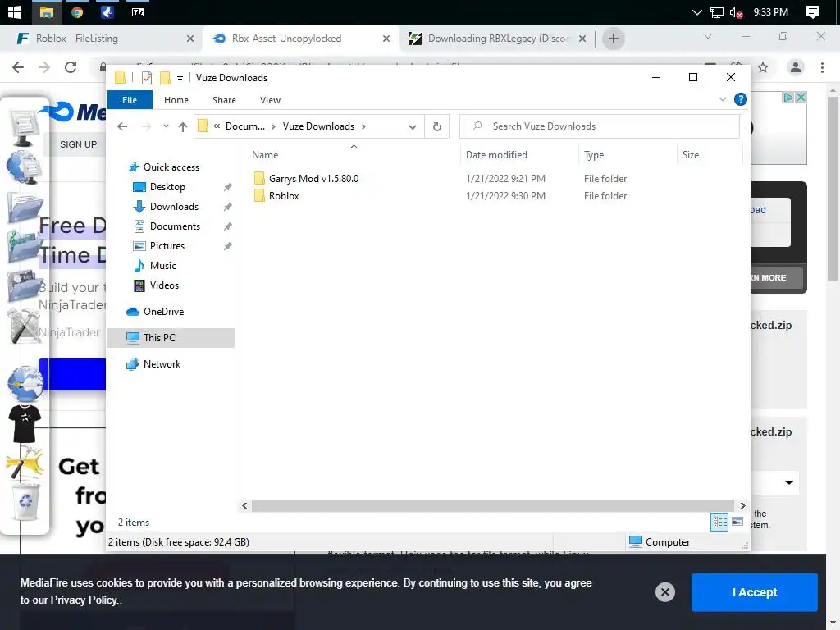Open Explorer Help question mark
840x630 pixels.
click(x=741, y=99)
